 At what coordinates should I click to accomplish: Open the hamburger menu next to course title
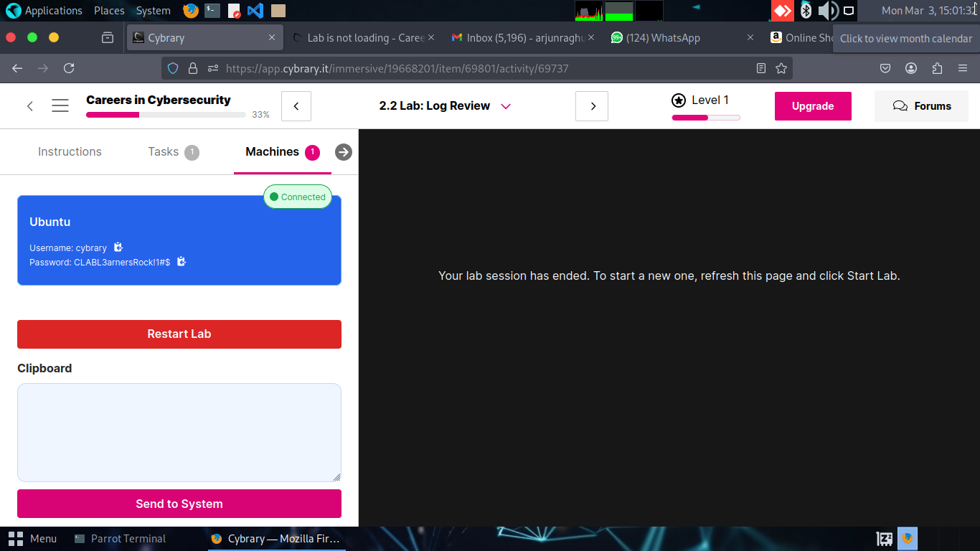tap(60, 106)
